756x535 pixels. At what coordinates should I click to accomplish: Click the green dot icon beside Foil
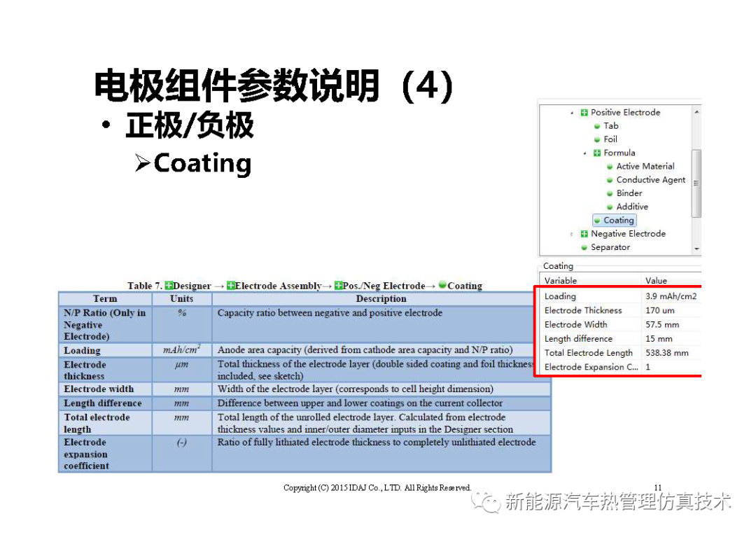point(597,140)
